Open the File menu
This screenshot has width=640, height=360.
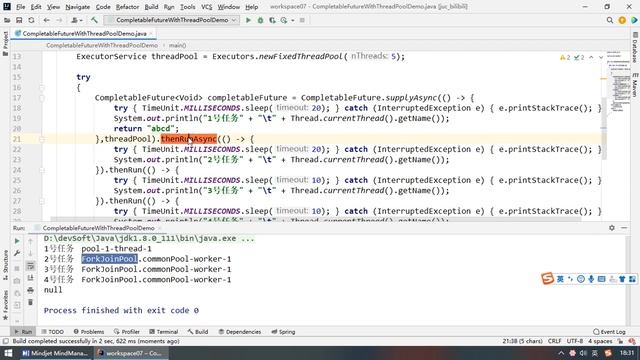click(x=20, y=7)
